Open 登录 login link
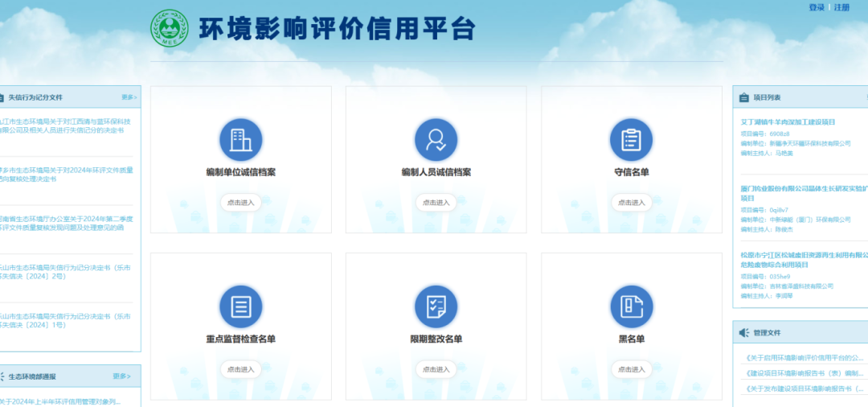Image resolution: width=868 pixels, height=407 pixels. (x=817, y=8)
